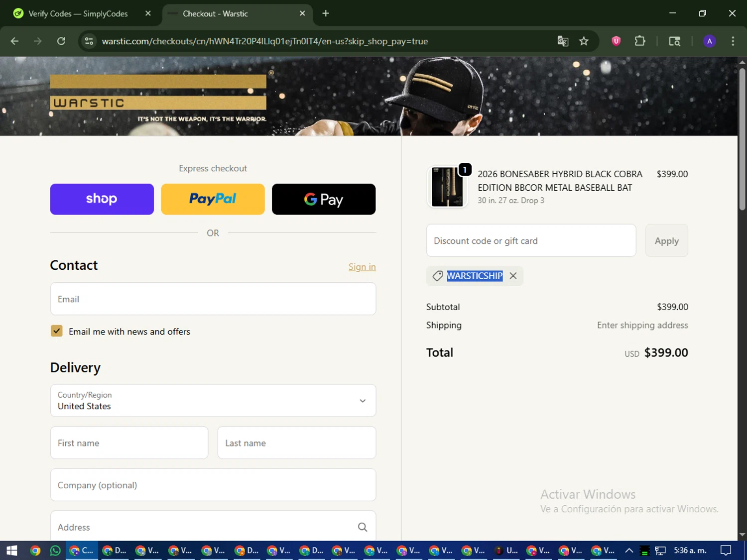Open the taskbar window labeled U...
This screenshot has height=560, width=747.
tap(506, 551)
